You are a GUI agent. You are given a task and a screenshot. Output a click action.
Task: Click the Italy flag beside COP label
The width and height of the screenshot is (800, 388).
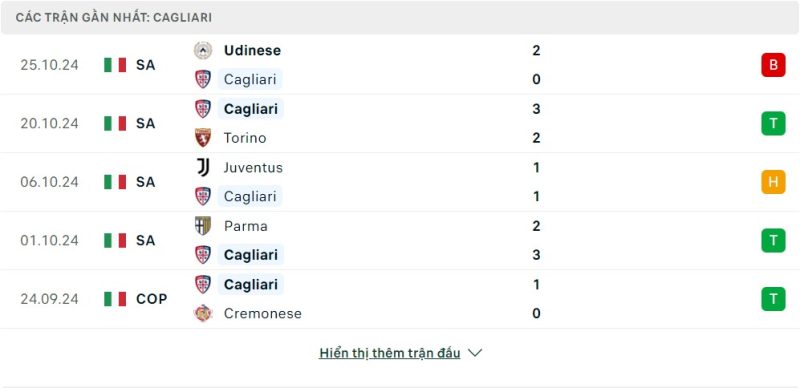(115, 299)
